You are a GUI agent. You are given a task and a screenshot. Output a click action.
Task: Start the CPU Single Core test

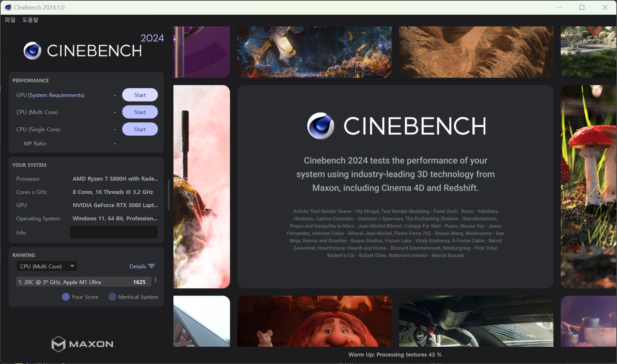tap(140, 129)
